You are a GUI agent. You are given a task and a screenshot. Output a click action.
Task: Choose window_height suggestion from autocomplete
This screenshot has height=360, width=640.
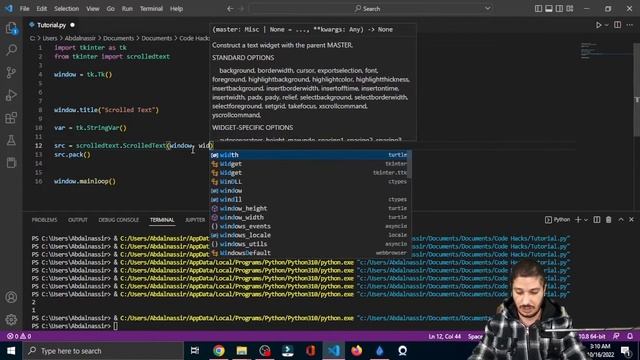[x=310, y=208]
